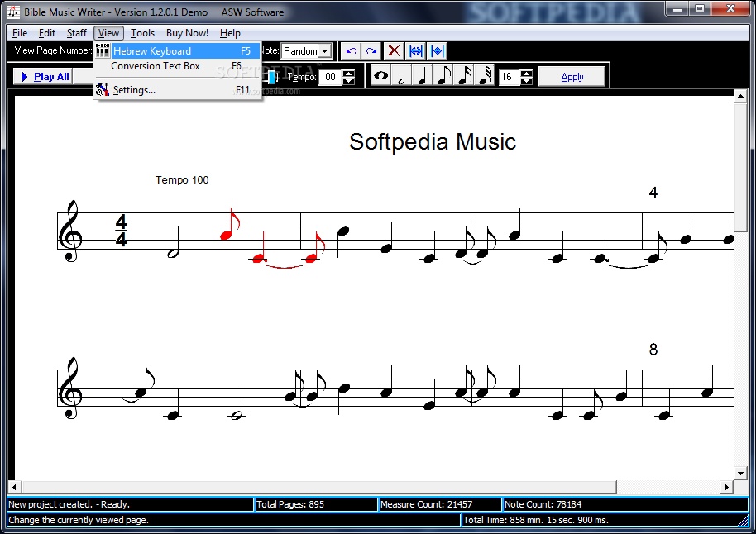This screenshot has width=756, height=534.
Task: Open the Edit menu
Action: [x=47, y=33]
